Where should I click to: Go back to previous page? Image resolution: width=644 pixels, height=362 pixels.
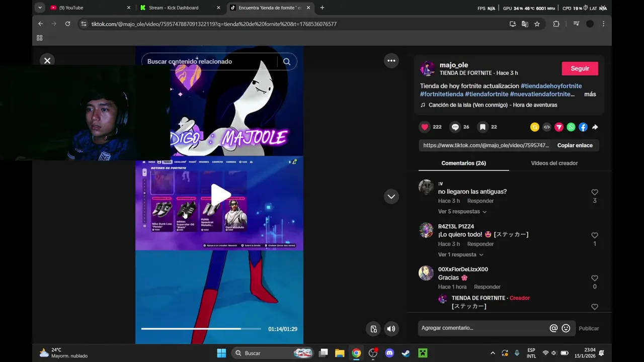click(x=41, y=24)
